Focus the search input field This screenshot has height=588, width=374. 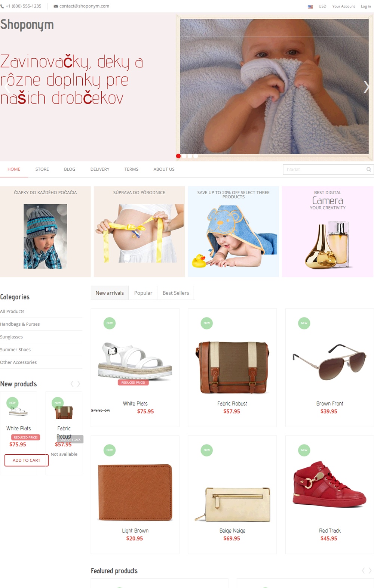click(324, 169)
